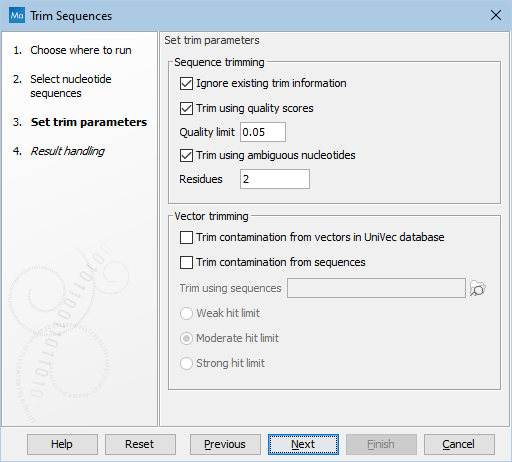Enable Trim contamination from vectors in UniVec database
The image size is (512, 462).
tap(186, 237)
